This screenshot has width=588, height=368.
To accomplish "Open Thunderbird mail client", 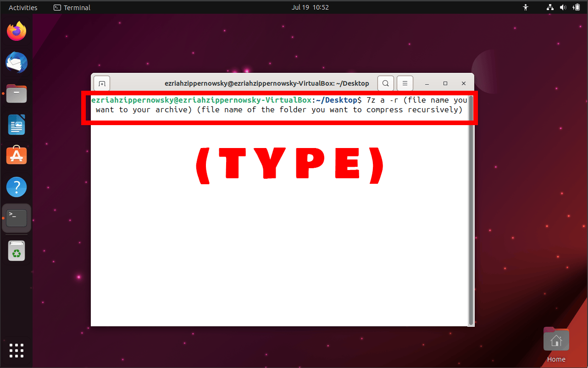I will [17, 62].
